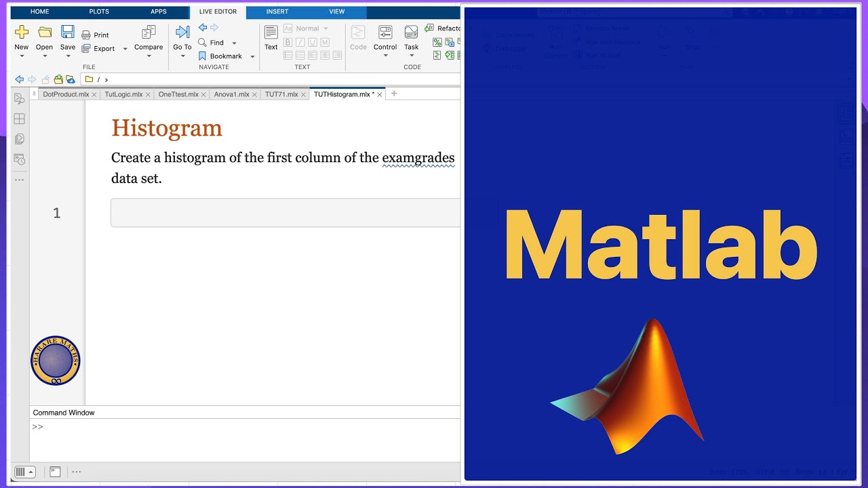
Task: Click the Bookmark button
Action: tap(220, 56)
